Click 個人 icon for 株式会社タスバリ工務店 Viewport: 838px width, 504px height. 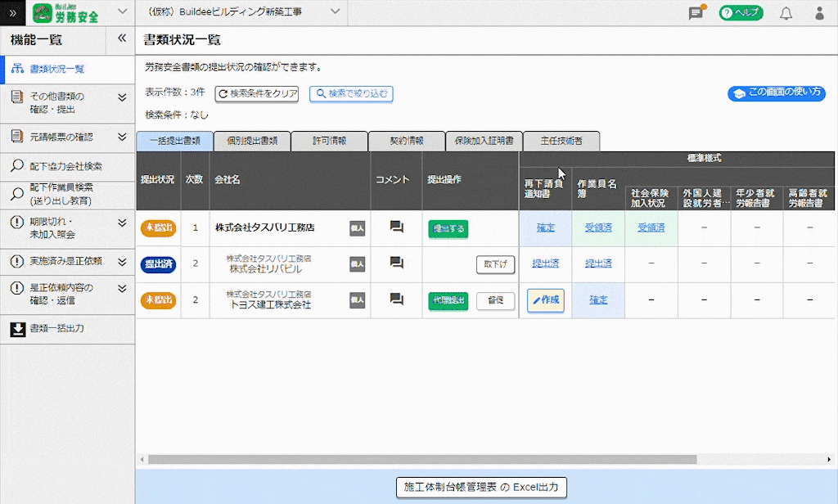coord(357,228)
